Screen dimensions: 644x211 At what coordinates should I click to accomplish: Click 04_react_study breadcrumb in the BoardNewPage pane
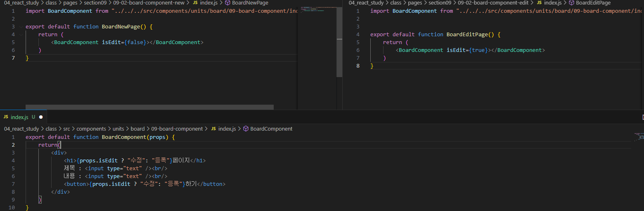[x=21, y=3]
